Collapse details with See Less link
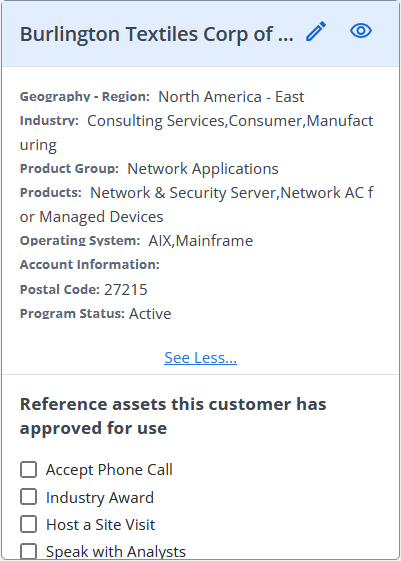The height and width of the screenshot is (561, 401). (x=200, y=357)
